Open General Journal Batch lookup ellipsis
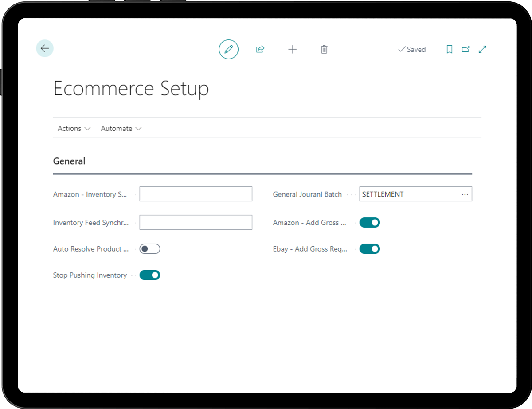The image size is (532, 409). pyautogui.click(x=465, y=194)
